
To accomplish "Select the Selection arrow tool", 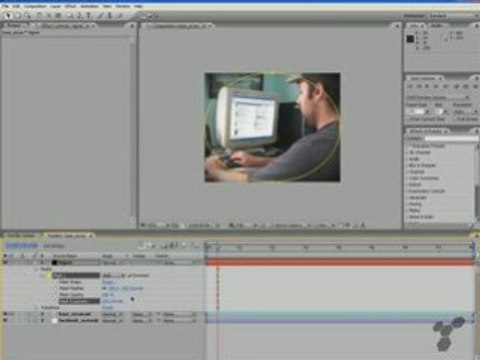I will [8, 15].
